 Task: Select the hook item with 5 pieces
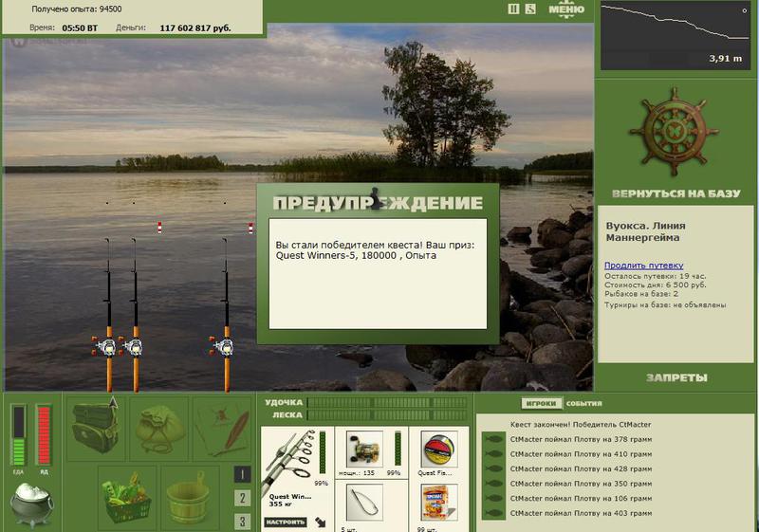(x=364, y=503)
